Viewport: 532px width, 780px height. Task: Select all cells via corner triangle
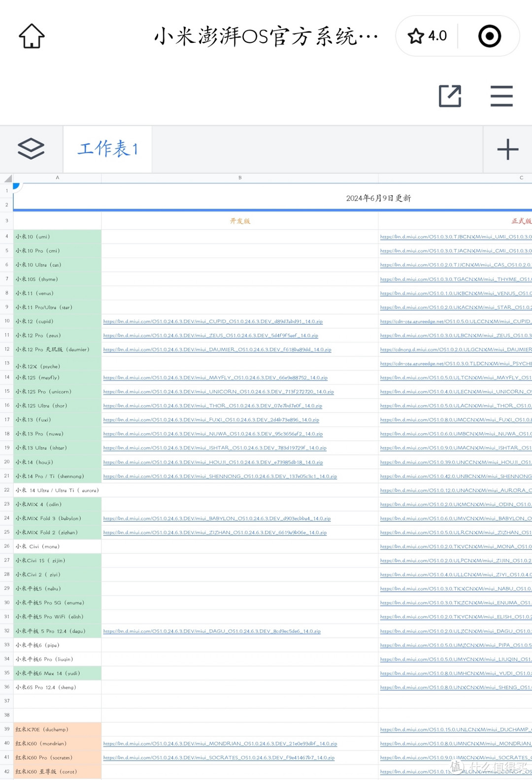(x=7, y=178)
